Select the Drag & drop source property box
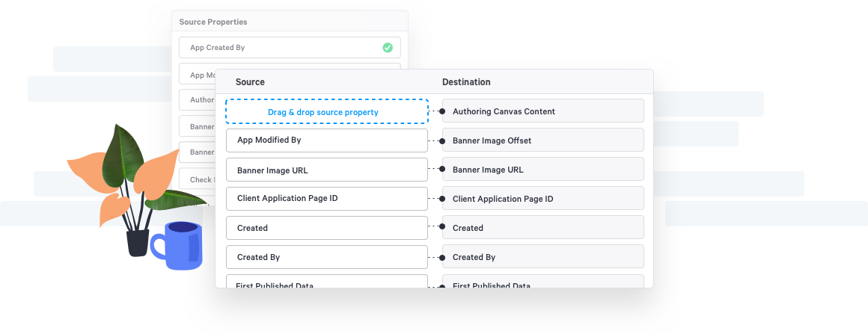Image resolution: width=868 pixels, height=334 pixels. coord(327,111)
